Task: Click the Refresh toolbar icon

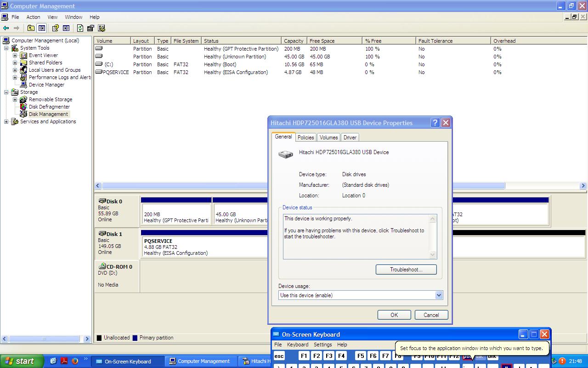Action: 80,28
